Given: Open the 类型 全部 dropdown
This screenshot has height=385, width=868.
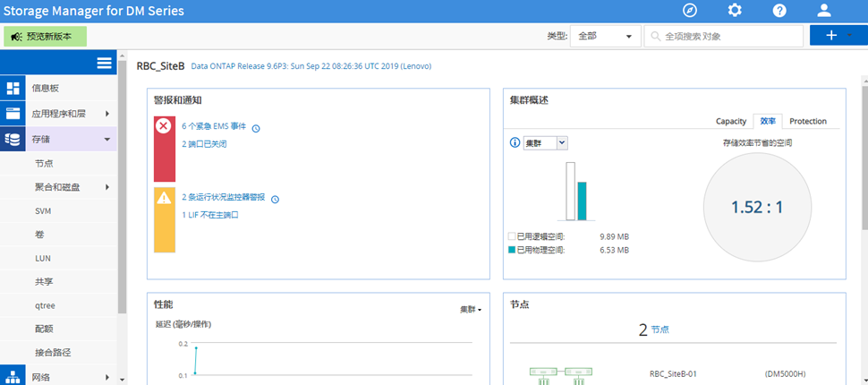Looking at the screenshot, I should click(x=604, y=36).
